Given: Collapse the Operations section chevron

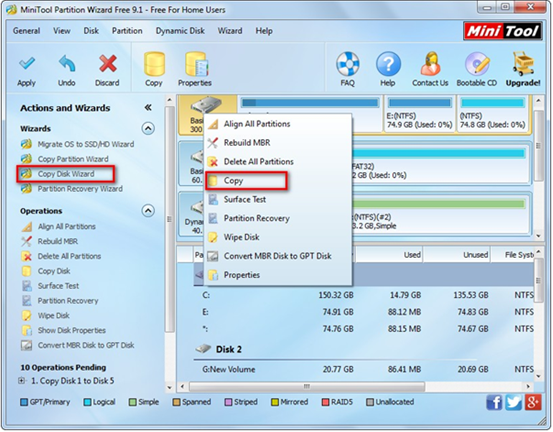Looking at the screenshot, I should [148, 211].
